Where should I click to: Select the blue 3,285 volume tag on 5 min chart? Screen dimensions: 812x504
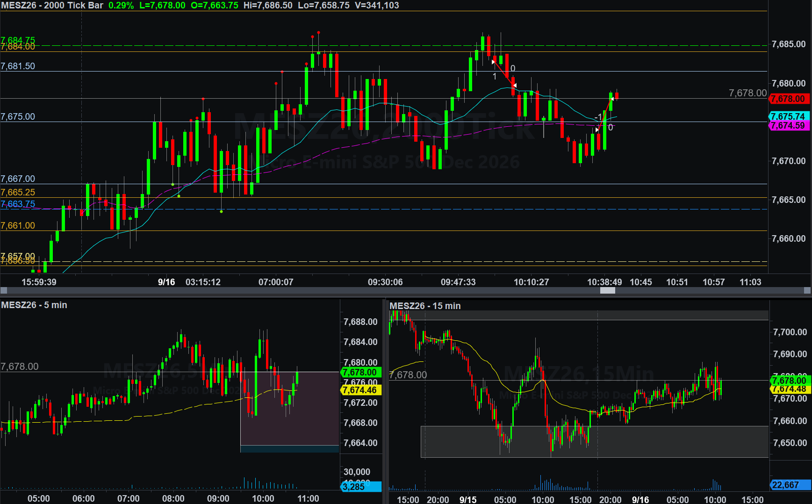point(361,486)
